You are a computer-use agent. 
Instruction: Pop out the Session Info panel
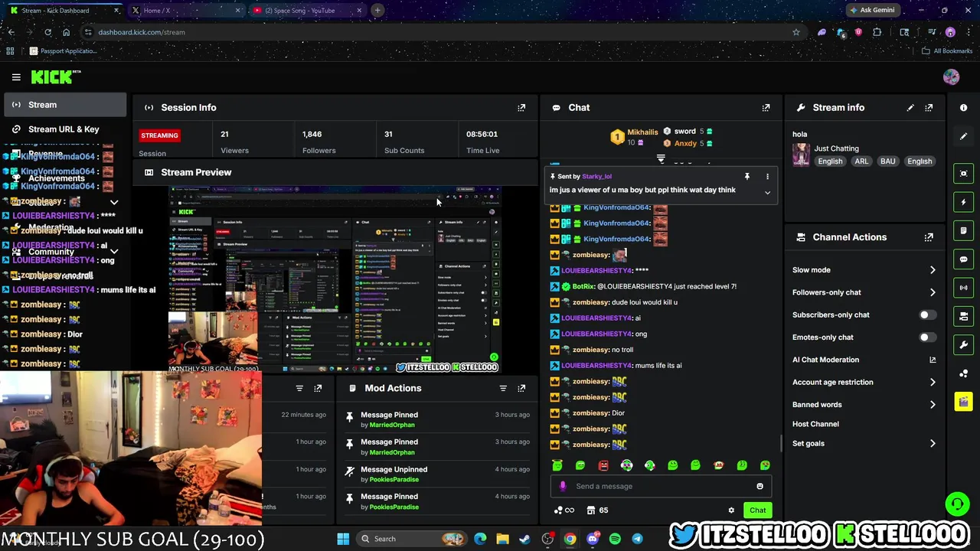521,108
